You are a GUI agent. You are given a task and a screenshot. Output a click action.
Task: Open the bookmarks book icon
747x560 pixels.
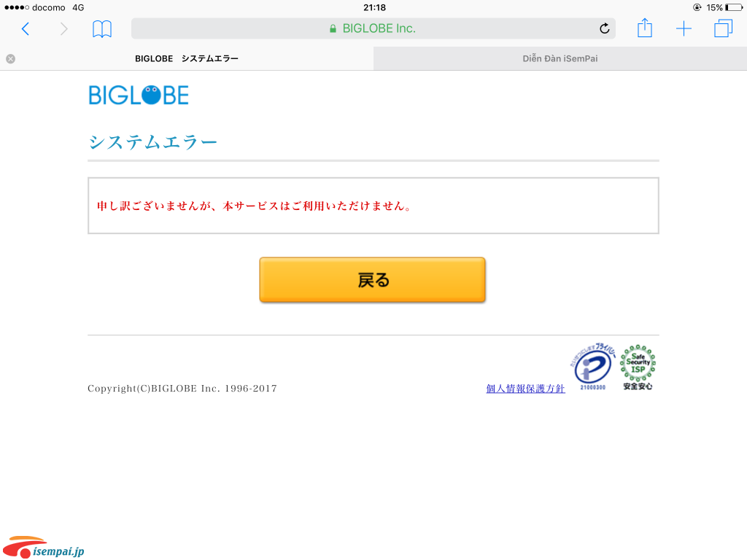[102, 29]
